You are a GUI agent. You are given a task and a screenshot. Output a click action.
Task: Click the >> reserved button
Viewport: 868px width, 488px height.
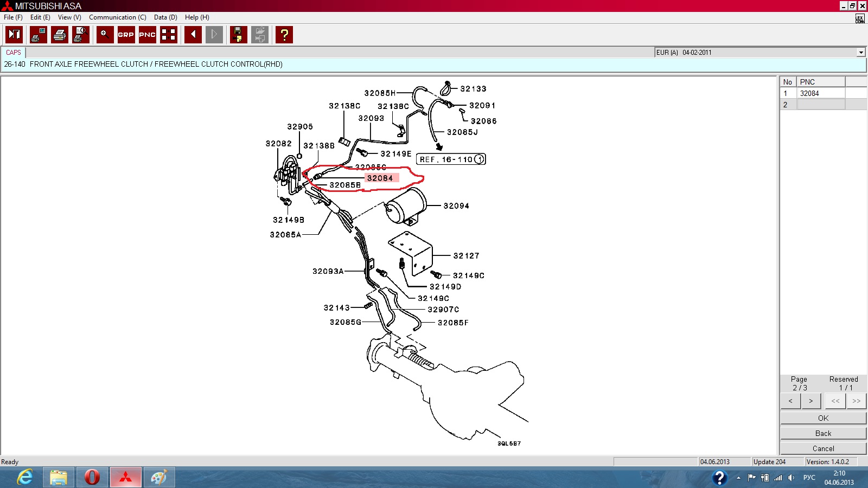click(856, 401)
